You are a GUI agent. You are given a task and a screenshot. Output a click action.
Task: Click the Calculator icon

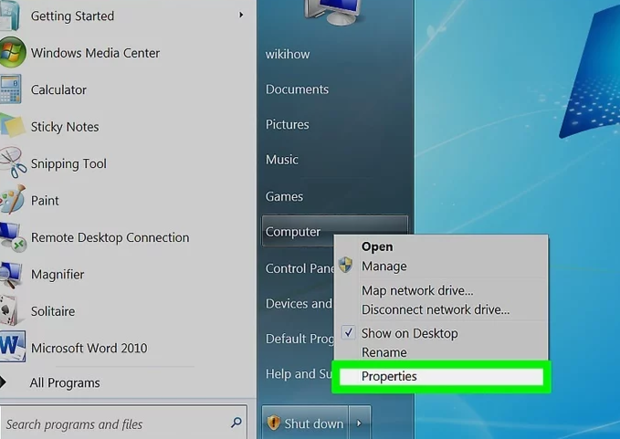(10, 89)
